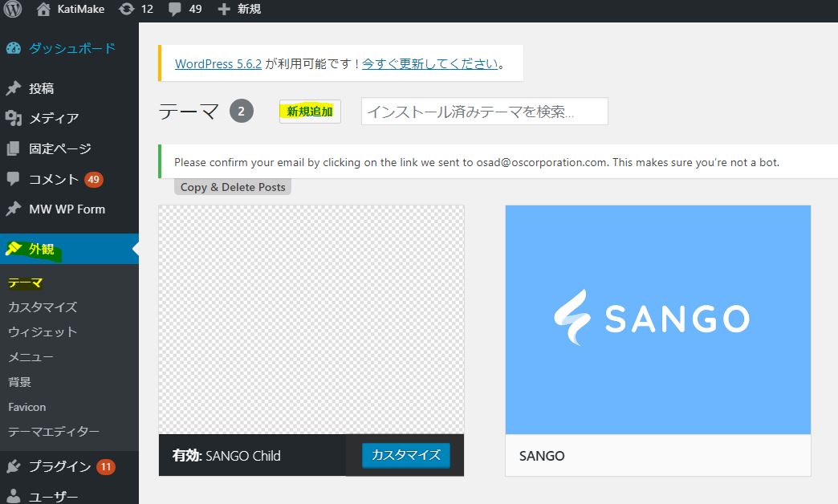Click the WordPress 5.6.2 link
The image size is (838, 504).
(x=218, y=63)
